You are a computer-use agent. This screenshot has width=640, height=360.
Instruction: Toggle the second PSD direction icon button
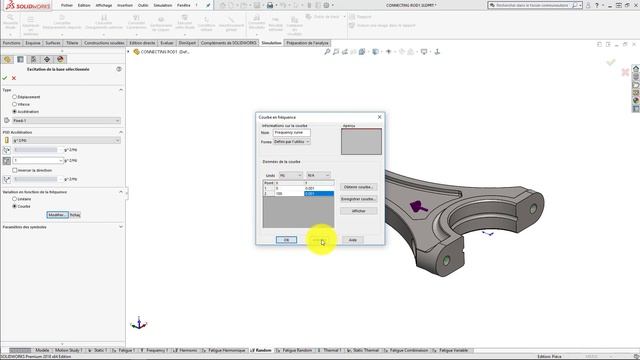point(7,161)
